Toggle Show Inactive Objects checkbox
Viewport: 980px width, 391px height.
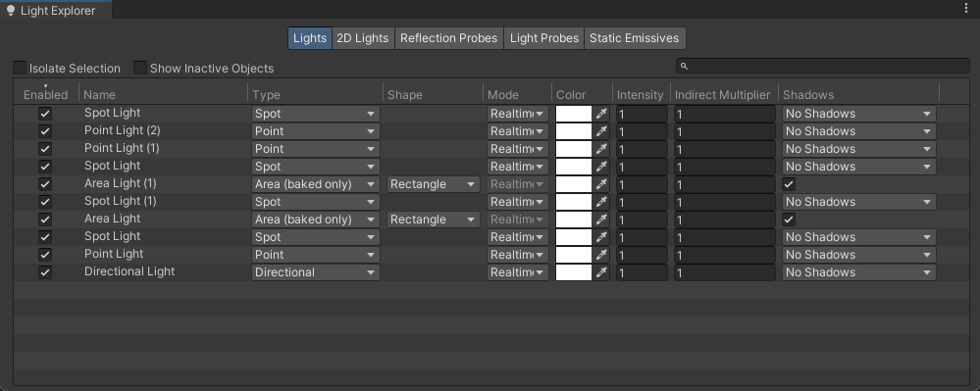[140, 68]
